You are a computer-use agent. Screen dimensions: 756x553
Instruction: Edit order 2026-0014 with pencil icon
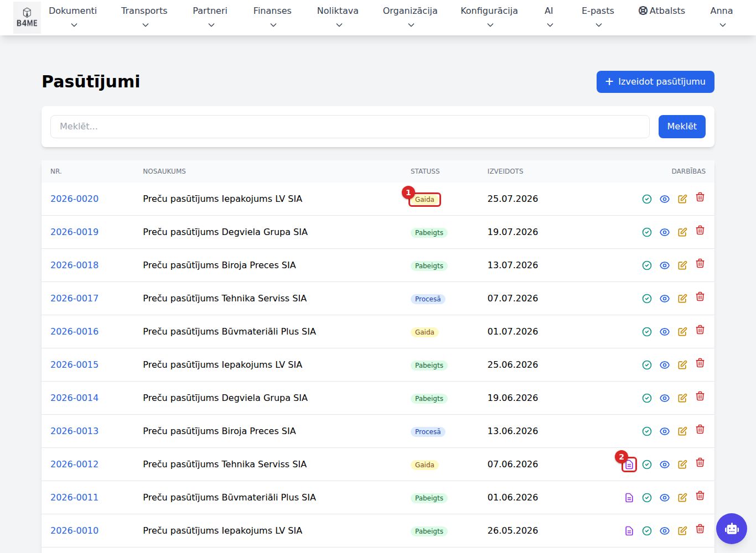click(x=682, y=398)
